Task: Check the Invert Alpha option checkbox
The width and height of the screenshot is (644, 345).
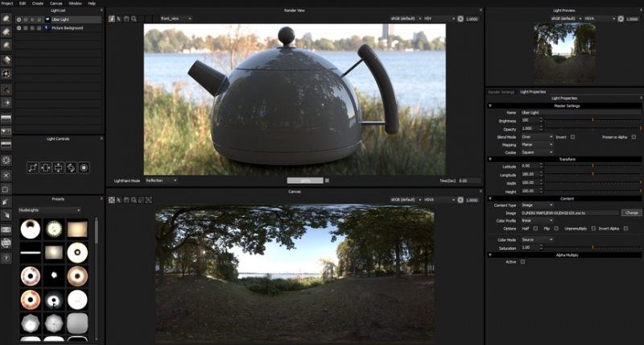Action: coord(625,229)
